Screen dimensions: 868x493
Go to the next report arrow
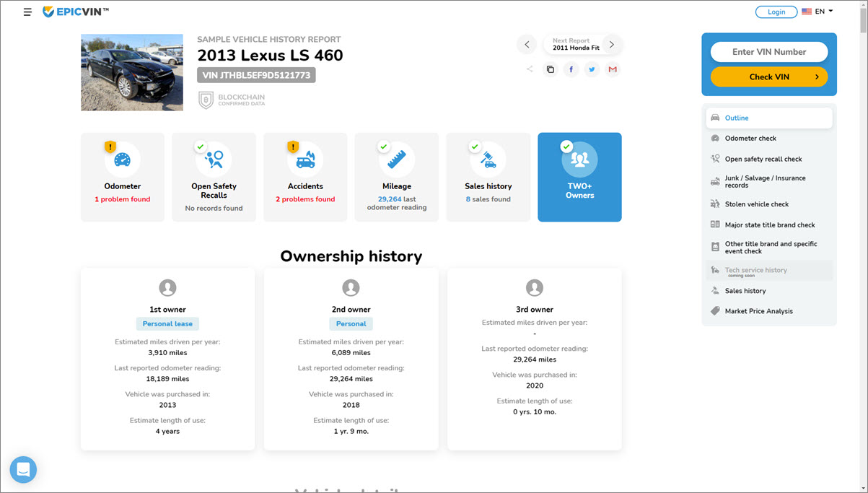point(612,45)
